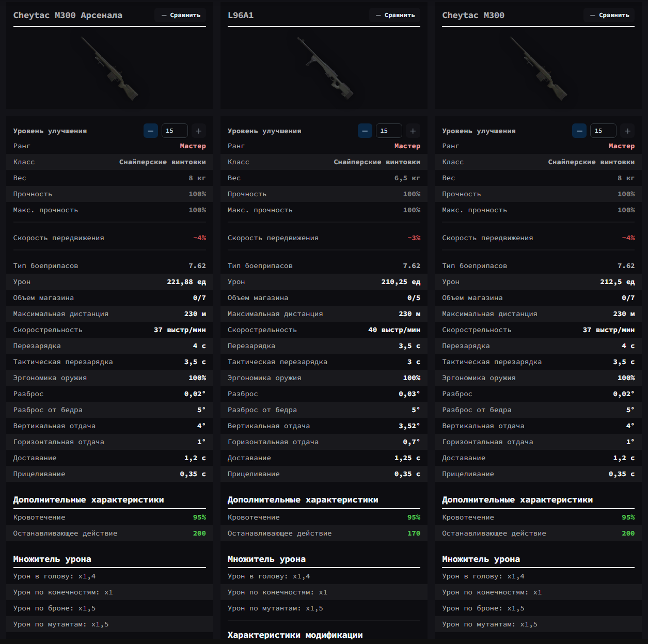Screen dimensions: 648x644
Task: Click the Cheytac M300 Арсенала title
Action: tap(68, 15)
